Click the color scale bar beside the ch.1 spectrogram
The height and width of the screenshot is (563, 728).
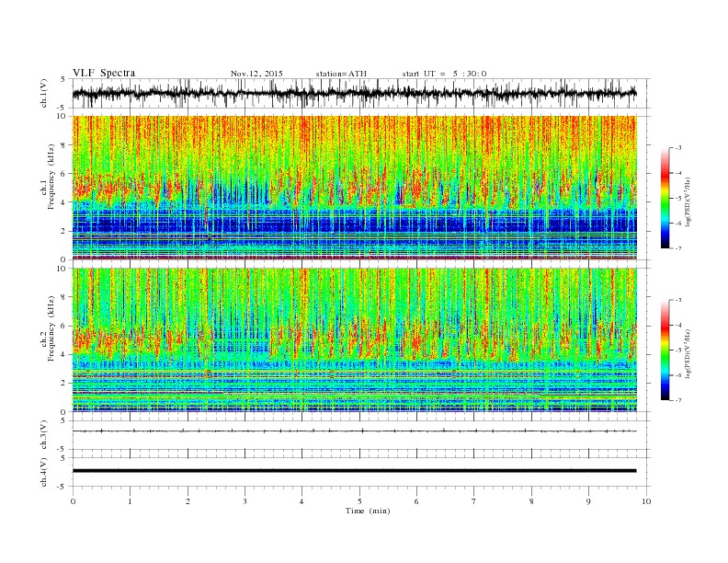[x=665, y=198]
